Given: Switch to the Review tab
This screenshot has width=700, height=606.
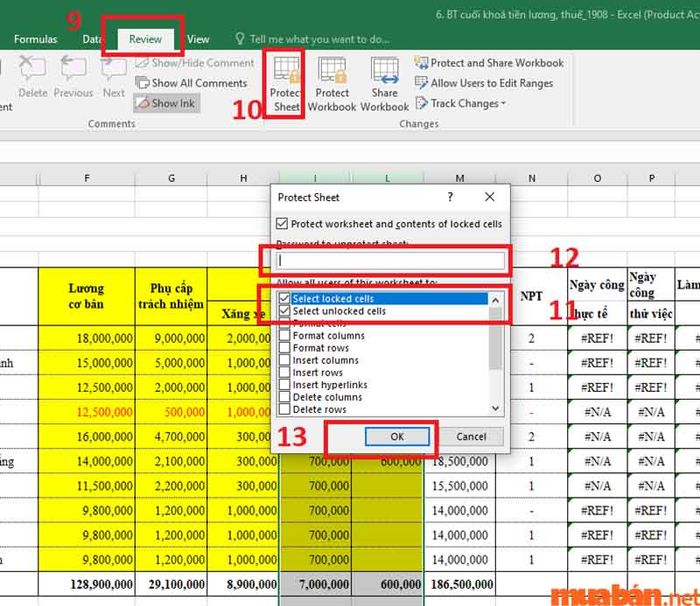Looking at the screenshot, I should [145, 39].
